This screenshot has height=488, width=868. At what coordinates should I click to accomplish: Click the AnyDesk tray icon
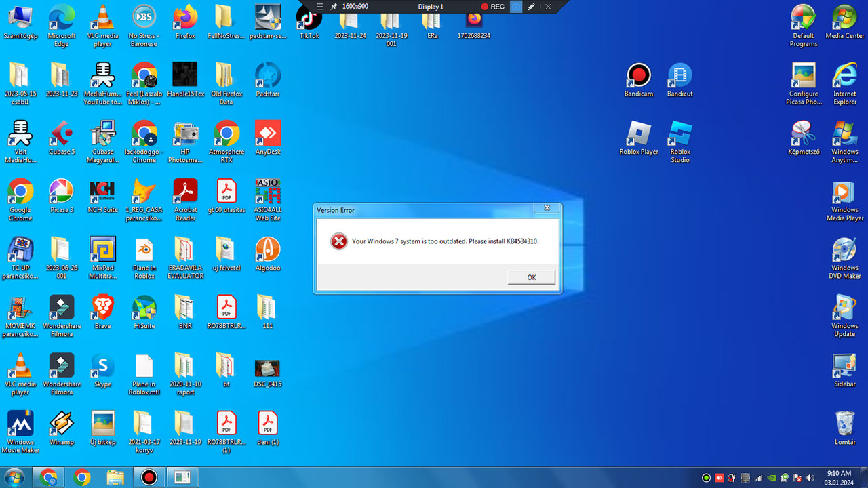720,478
